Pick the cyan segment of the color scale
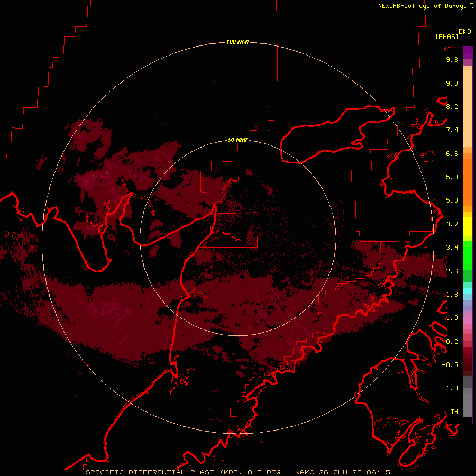The image size is (476, 476). 467,291
